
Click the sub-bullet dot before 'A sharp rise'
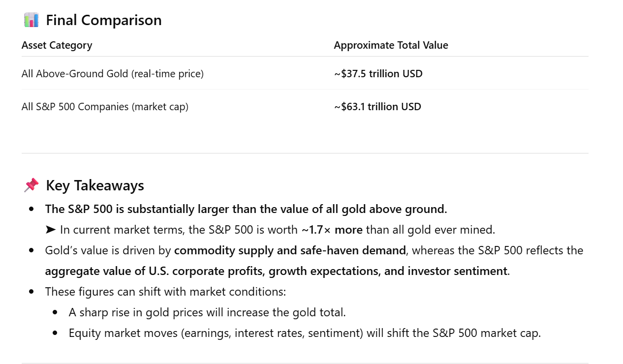(x=55, y=312)
